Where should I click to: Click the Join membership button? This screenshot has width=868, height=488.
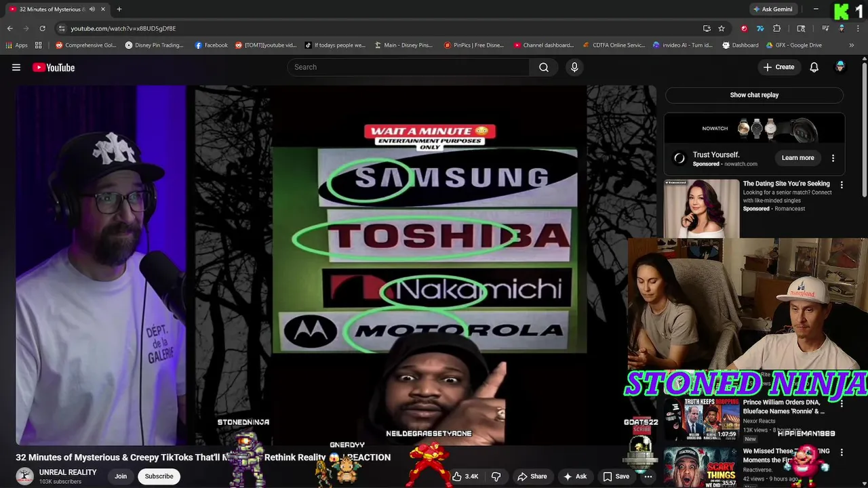click(x=121, y=476)
